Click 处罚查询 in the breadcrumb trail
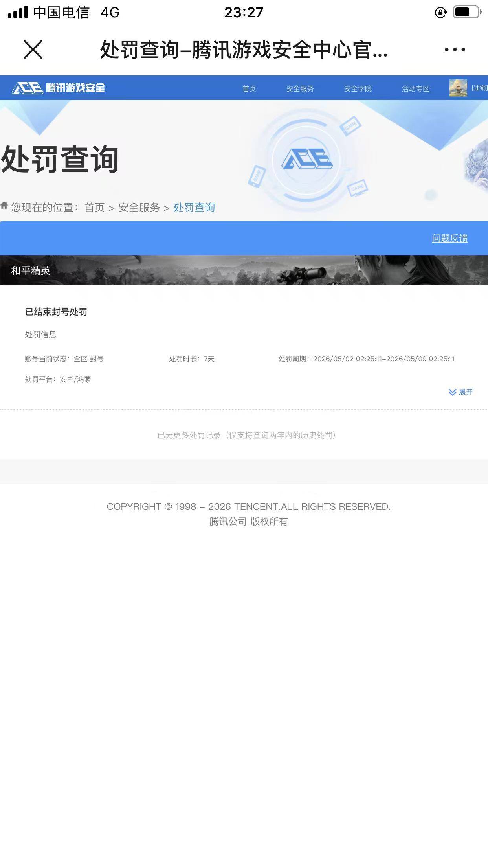This screenshot has width=488, height=868. 194,207
